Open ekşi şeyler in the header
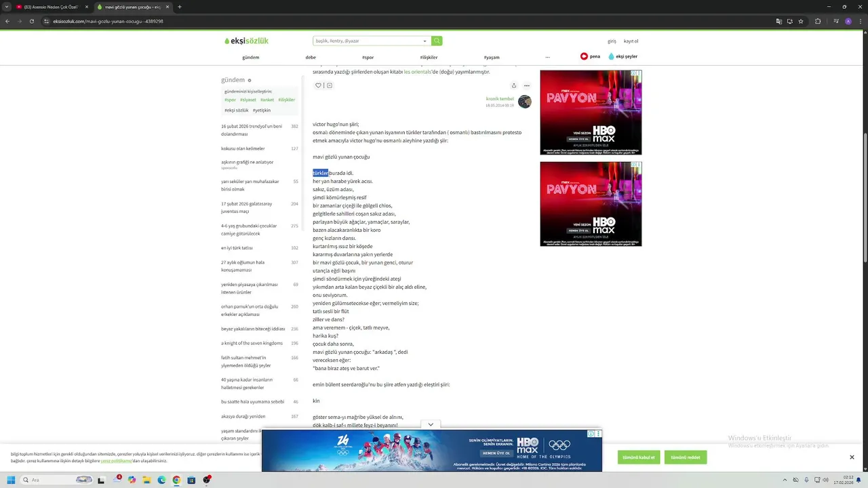The image size is (868, 488). tap(623, 56)
